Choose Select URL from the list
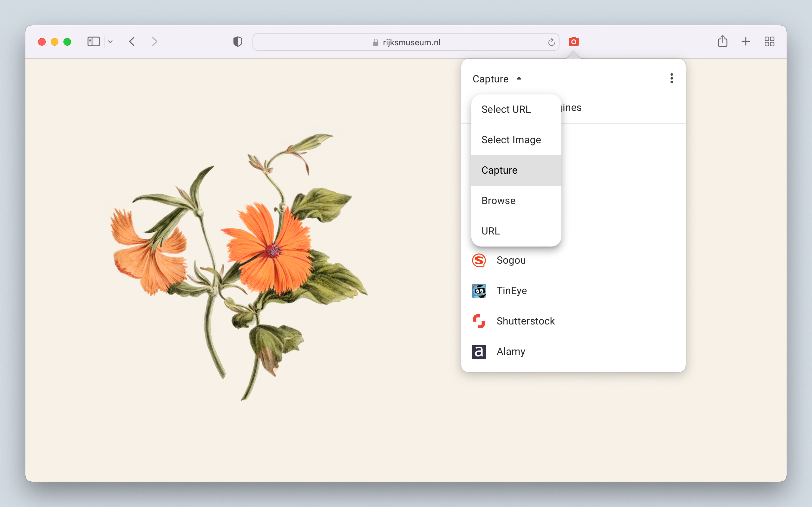The height and width of the screenshot is (507, 812). pos(506,109)
